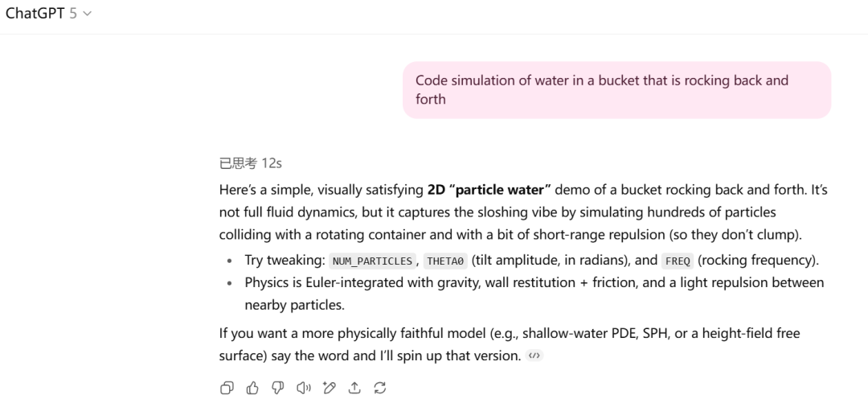Click the first bullet starting "Try tweaking"
Image resolution: width=868 pixels, height=407 pixels.
[530, 261]
